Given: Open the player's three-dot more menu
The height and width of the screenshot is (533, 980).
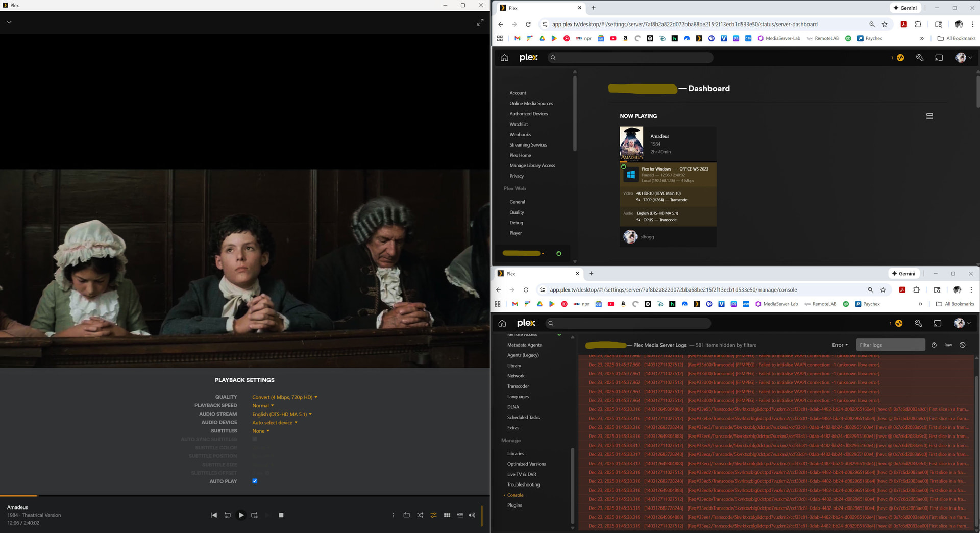Looking at the screenshot, I should tap(393, 515).
